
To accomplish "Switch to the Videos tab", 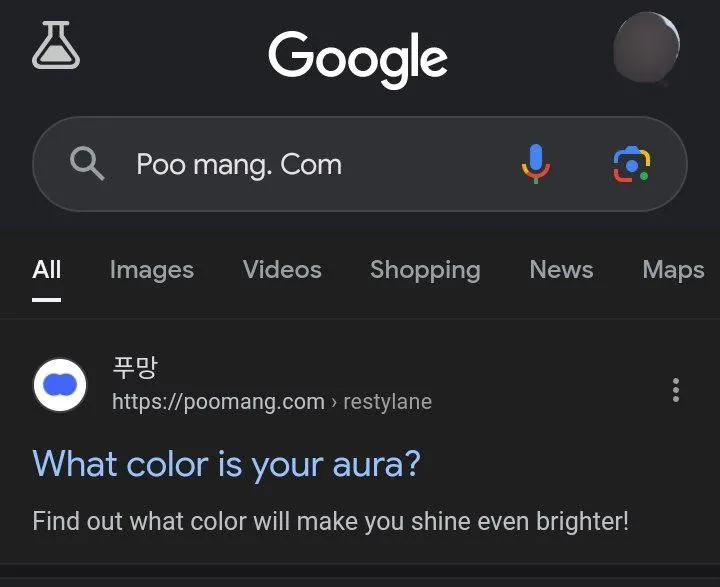I will (282, 270).
